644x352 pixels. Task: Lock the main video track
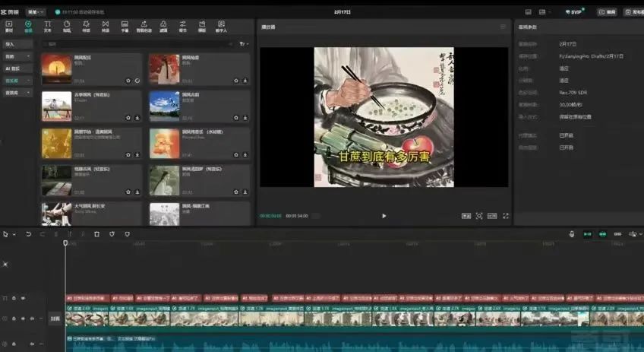click(x=14, y=319)
